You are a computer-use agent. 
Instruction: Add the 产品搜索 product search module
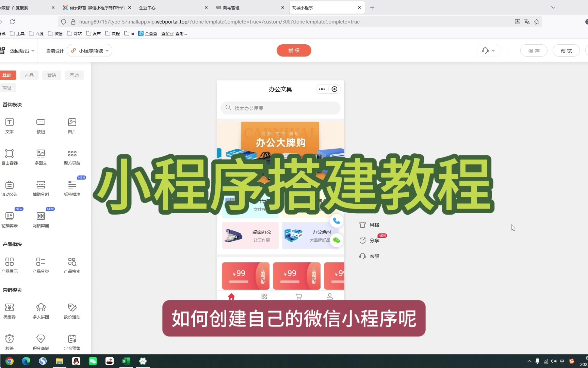point(72,265)
